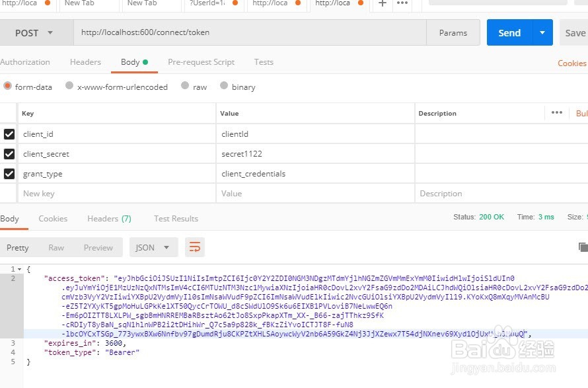Uncheck the client_secret parameter row
Viewport: 588px width, 388px height.
pyautogui.click(x=9, y=153)
